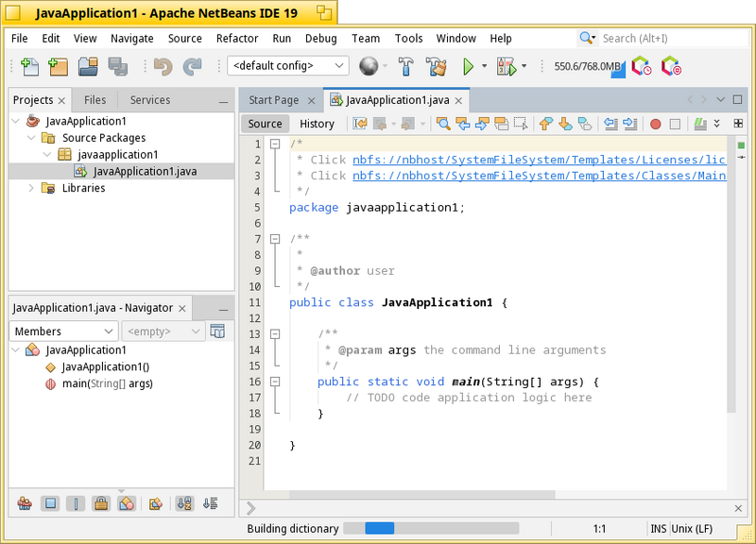
Task: Click the editor horizontal scrollbar
Action: tap(421, 494)
